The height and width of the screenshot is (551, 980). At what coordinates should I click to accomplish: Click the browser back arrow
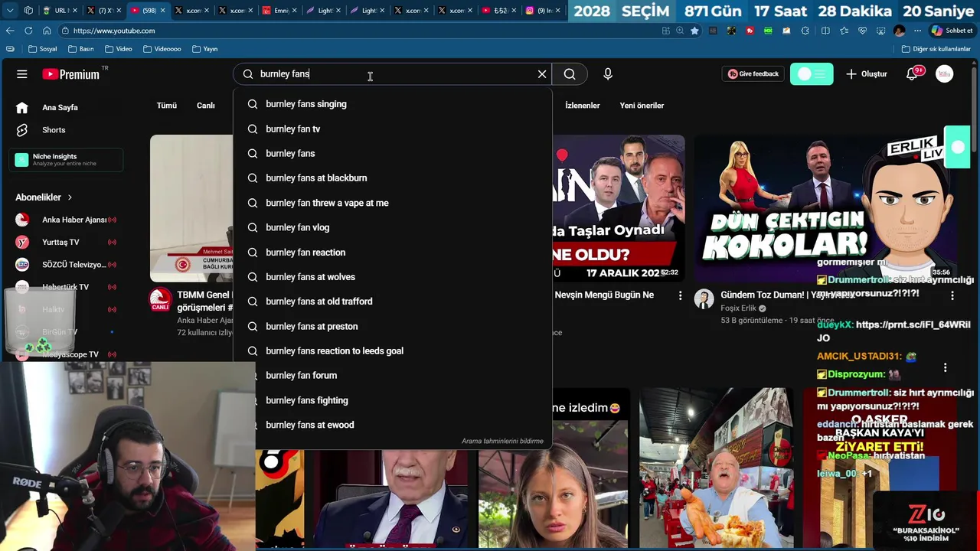tap(10, 31)
